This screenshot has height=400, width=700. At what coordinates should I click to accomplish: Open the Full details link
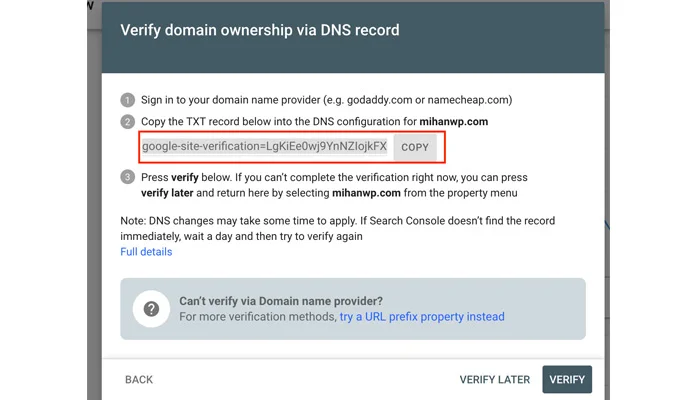(146, 252)
